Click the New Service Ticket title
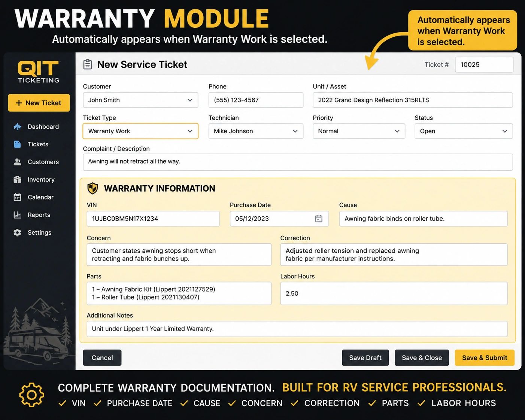Screen dimensions: 525x420 pos(142,64)
